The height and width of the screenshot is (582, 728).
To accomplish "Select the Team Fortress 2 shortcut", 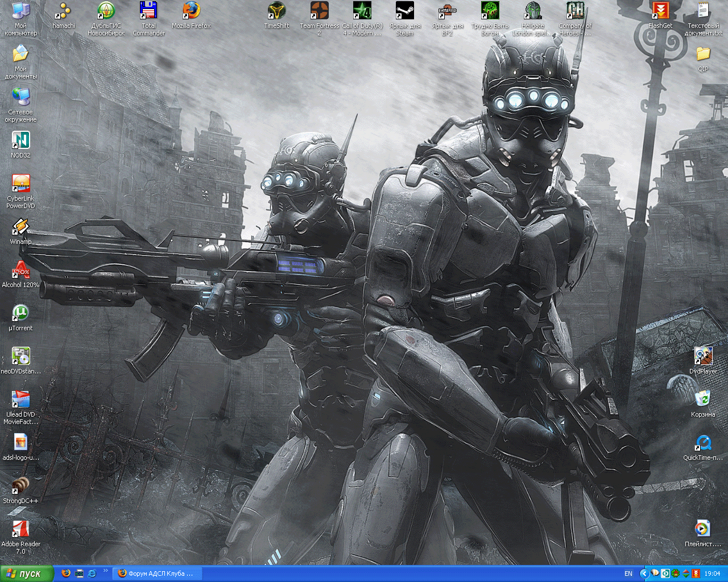I will click(319, 11).
